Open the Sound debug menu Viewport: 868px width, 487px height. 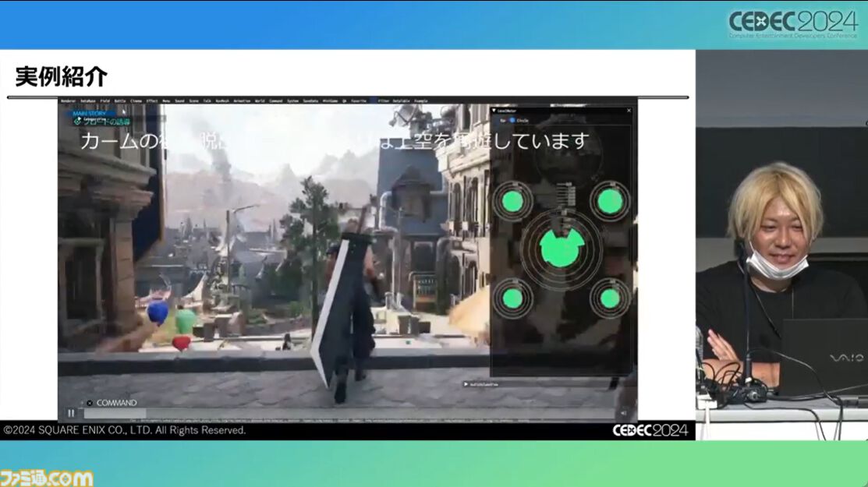(x=180, y=101)
